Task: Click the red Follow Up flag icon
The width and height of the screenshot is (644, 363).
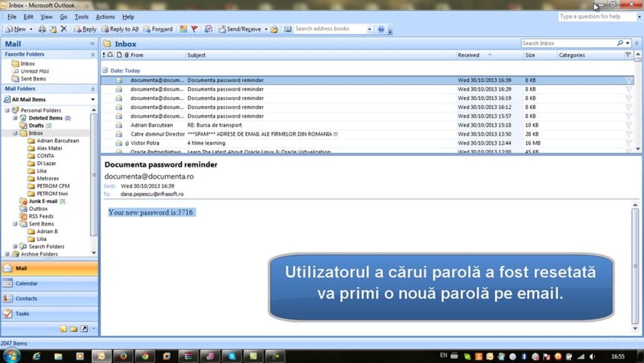Action: coord(195,29)
